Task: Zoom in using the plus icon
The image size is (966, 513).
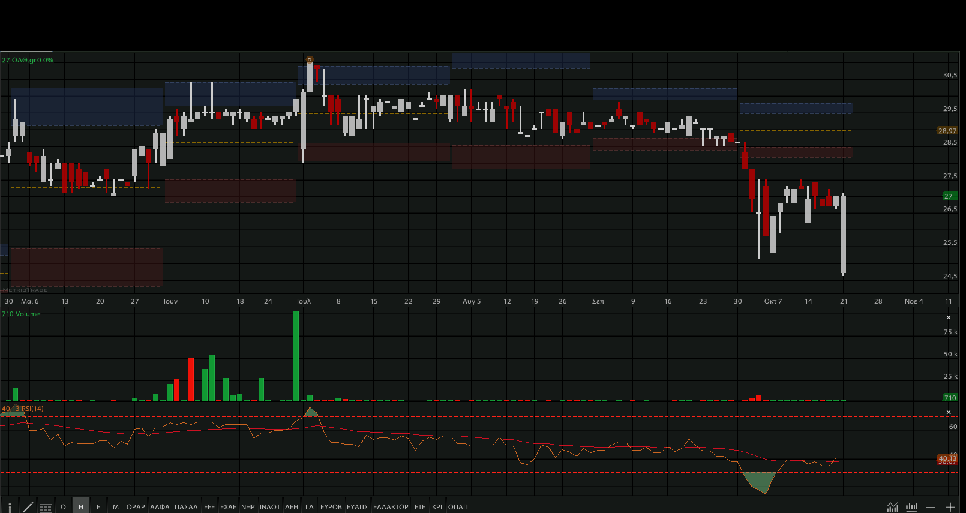Action: click(x=950, y=507)
